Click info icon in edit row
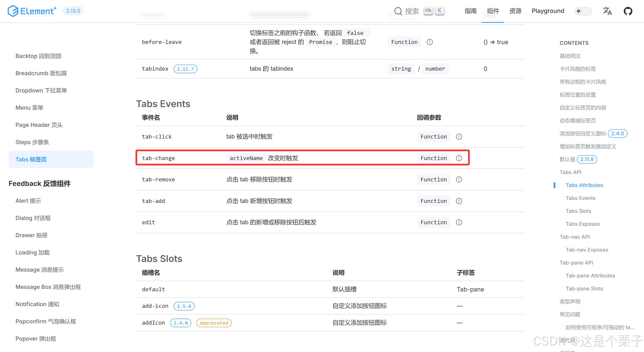Viewport: 644px width, 352px height. [459, 222]
